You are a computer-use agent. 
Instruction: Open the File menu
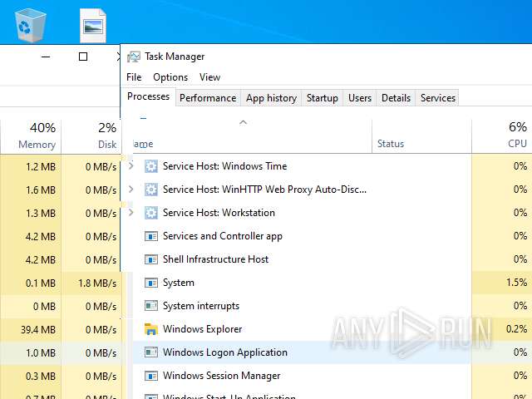[x=134, y=77]
